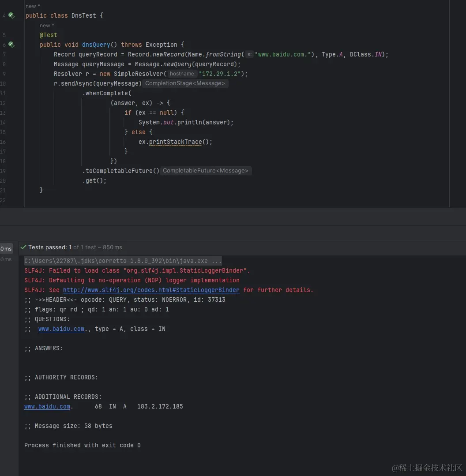This screenshot has width=466, height=476.
Task: Click the HEADER opcode QUERY status line
Action: (125, 300)
